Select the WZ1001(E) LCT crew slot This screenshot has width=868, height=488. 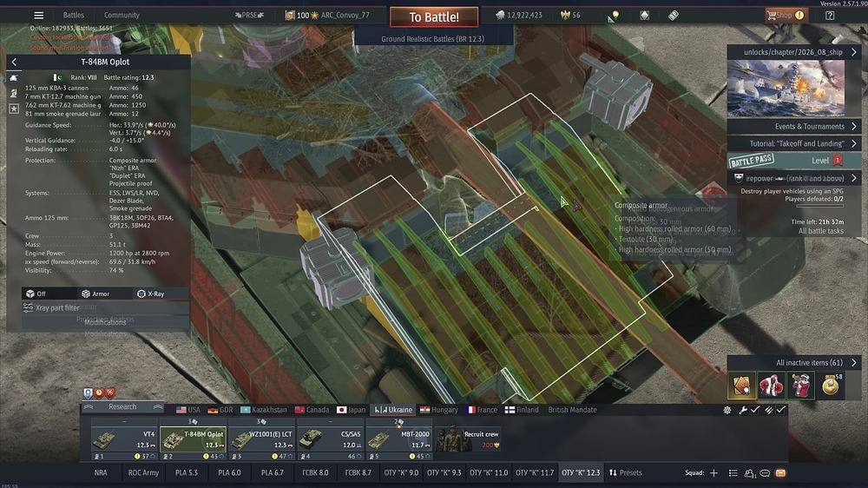(261, 439)
